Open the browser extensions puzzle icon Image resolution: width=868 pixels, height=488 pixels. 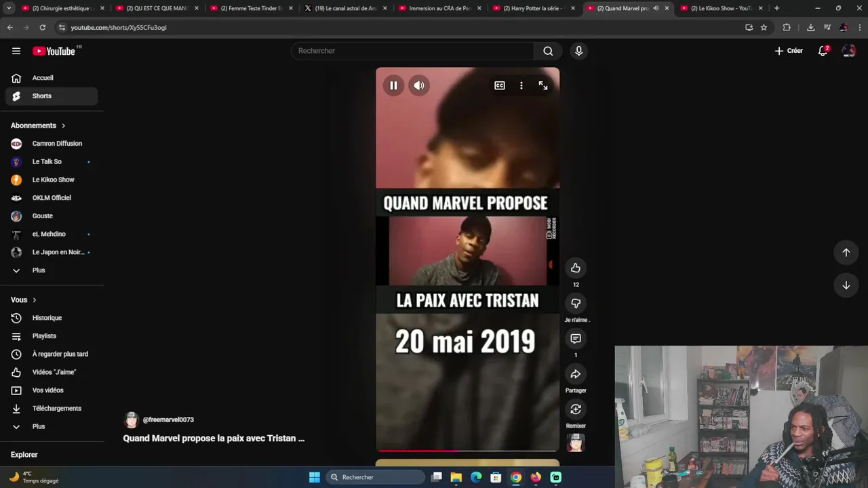787,27
